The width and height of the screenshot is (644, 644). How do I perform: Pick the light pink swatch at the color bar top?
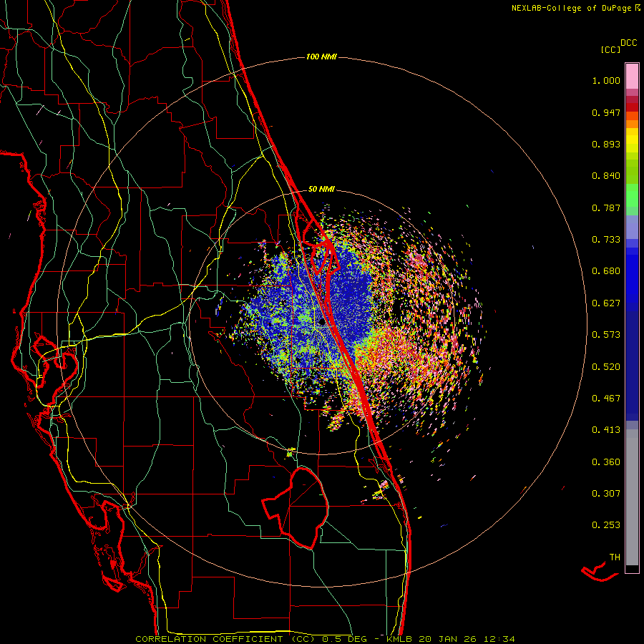632,77
